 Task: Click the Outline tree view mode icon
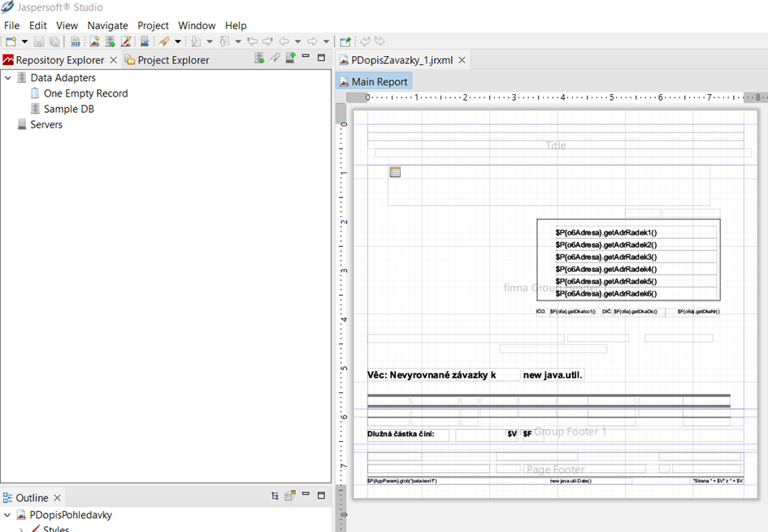point(275,495)
